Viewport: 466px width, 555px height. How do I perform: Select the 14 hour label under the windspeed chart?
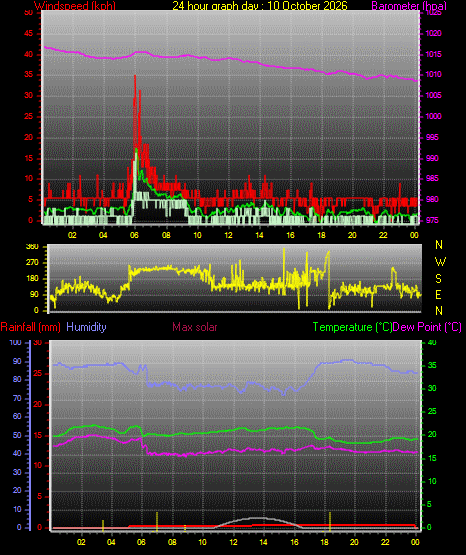[x=259, y=235]
